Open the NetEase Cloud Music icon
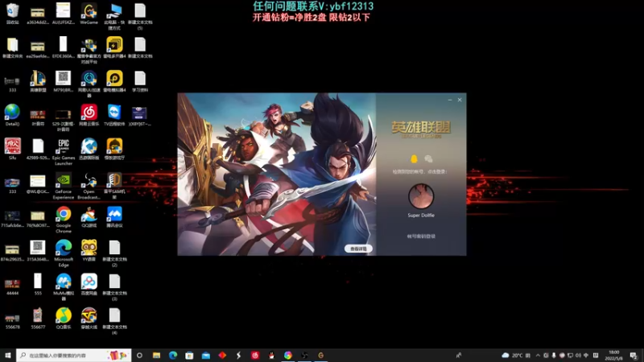The image size is (644, 362). coord(89,115)
